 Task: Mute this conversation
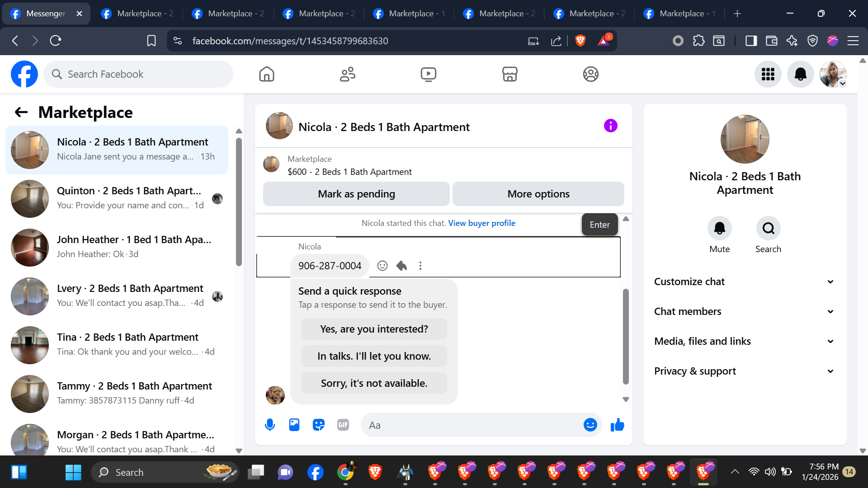pos(719,229)
